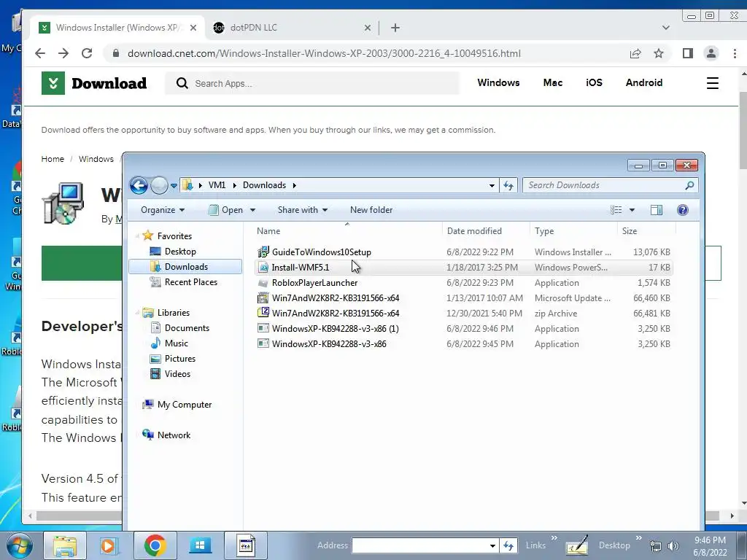Screen dimensions: 747x560
Task: Click Chrome address bar URL
Action: (x=324, y=53)
